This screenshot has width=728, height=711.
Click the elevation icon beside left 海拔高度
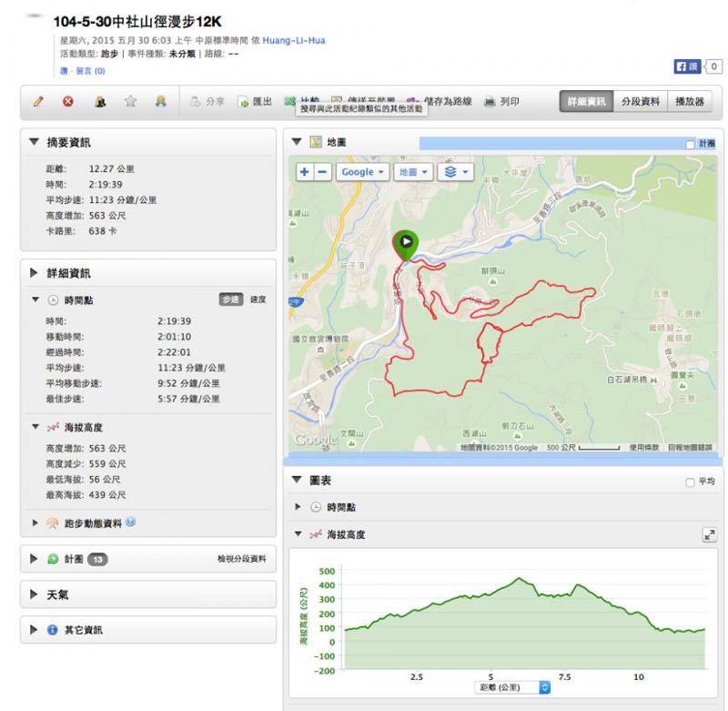pos(53,427)
